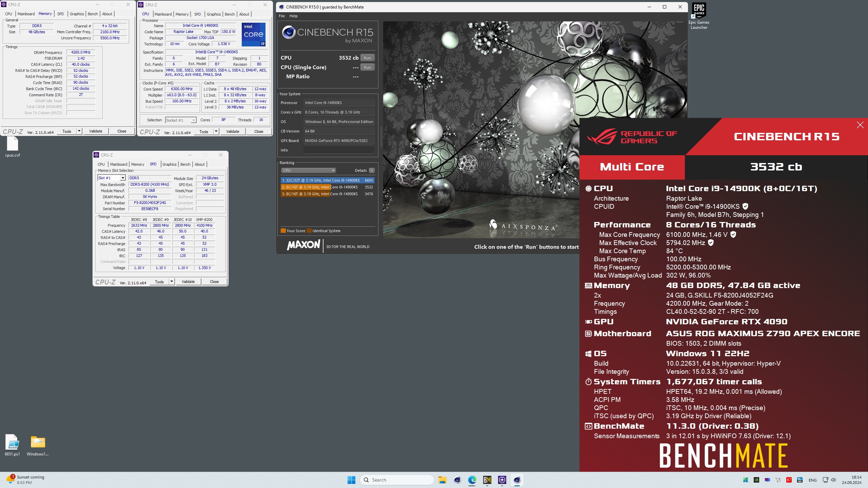Screen dimensions: 868x488
Task: Click the Details arrow in Ranking
Action: (372, 170)
